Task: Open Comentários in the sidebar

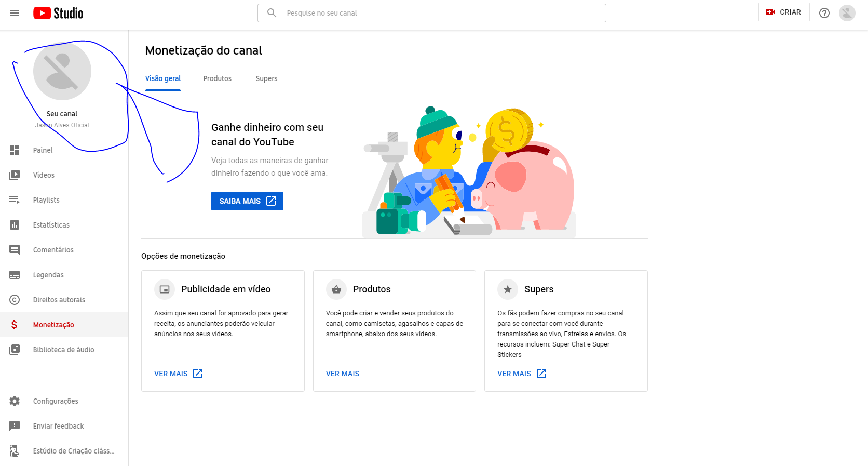Action: coord(64,250)
